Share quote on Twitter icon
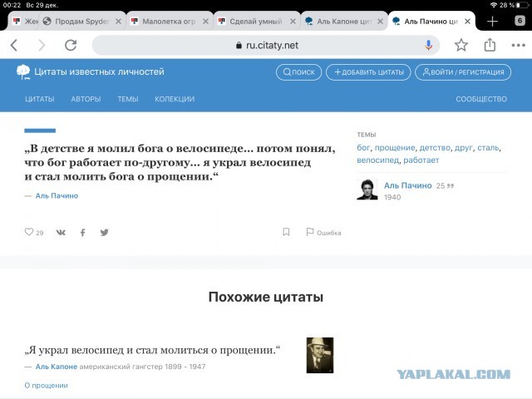 (x=105, y=233)
